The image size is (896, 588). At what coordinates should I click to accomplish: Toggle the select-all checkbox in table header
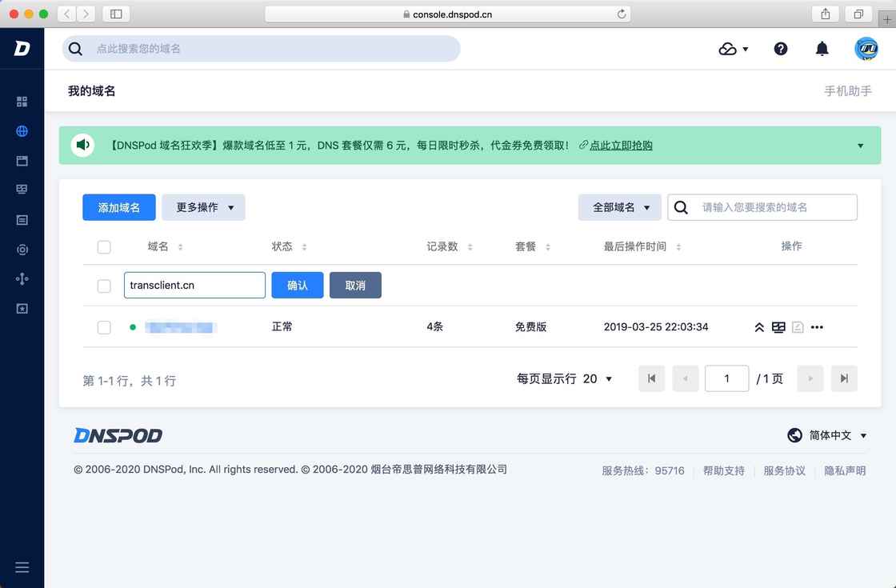(104, 247)
